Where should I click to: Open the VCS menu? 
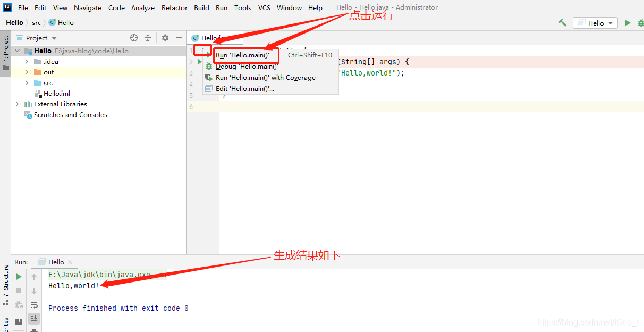(x=264, y=8)
